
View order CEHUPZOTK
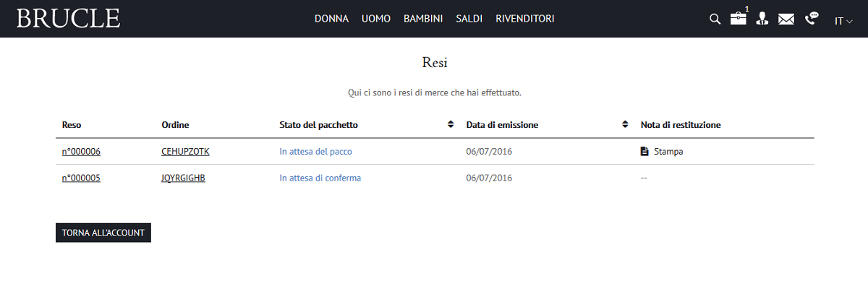click(185, 152)
